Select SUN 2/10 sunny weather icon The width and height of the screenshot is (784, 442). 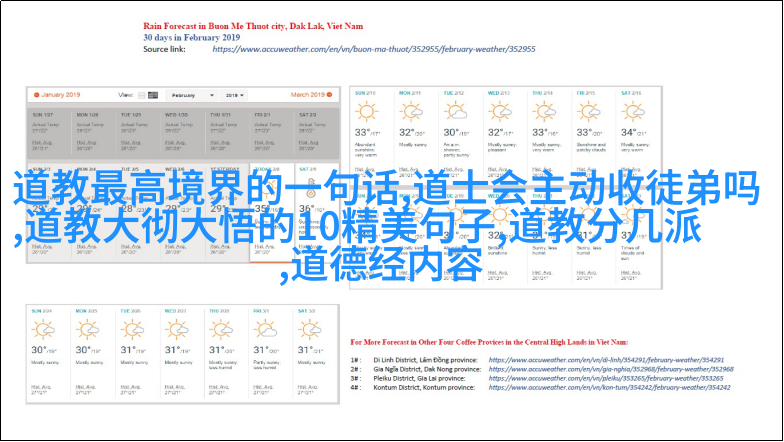tap(366, 112)
